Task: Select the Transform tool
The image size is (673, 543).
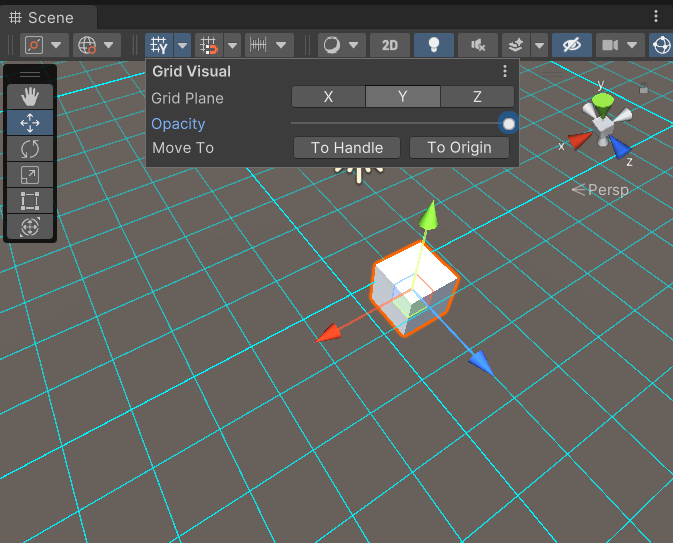Action: point(30,226)
